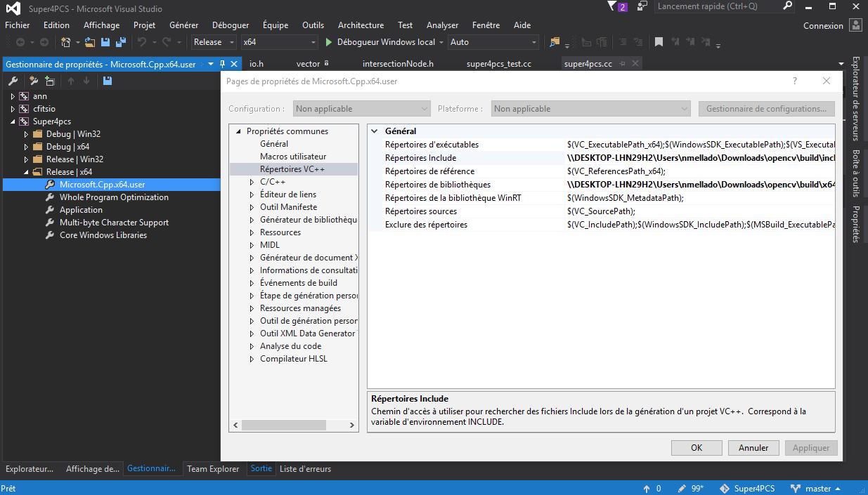Click the pin icon on Property Manager tab

[x=222, y=64]
